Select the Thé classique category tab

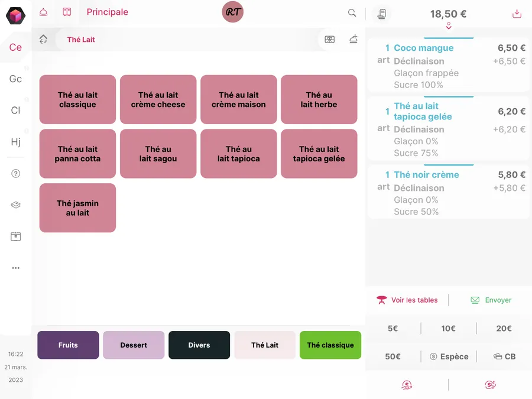coord(330,345)
